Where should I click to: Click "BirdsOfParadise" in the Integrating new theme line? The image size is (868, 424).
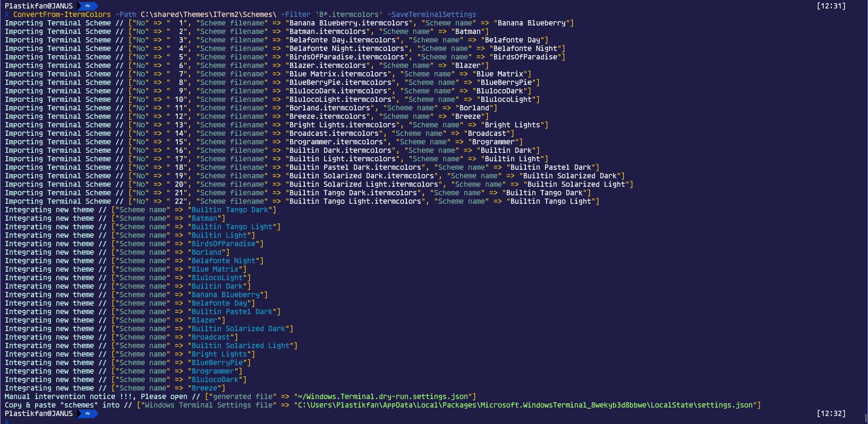pos(224,244)
